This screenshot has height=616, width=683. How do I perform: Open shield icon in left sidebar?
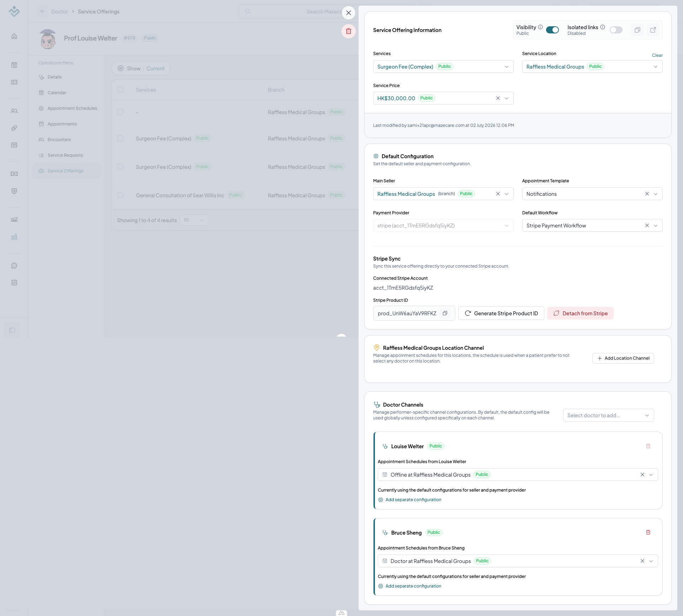[x=14, y=191]
